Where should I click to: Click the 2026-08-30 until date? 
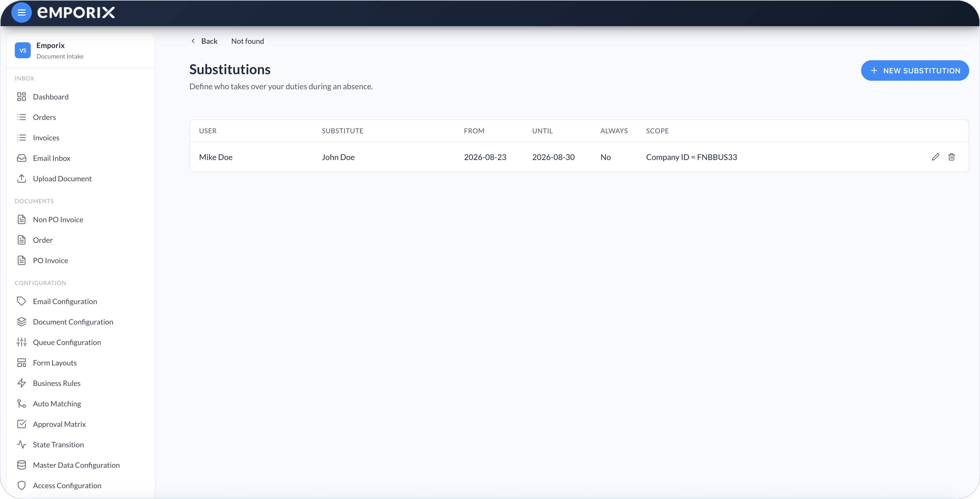point(553,157)
